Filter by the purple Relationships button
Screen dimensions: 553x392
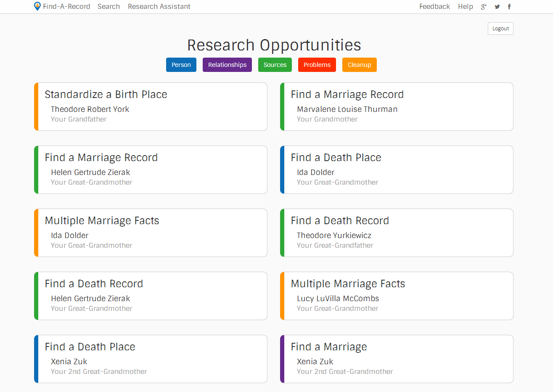(x=227, y=65)
